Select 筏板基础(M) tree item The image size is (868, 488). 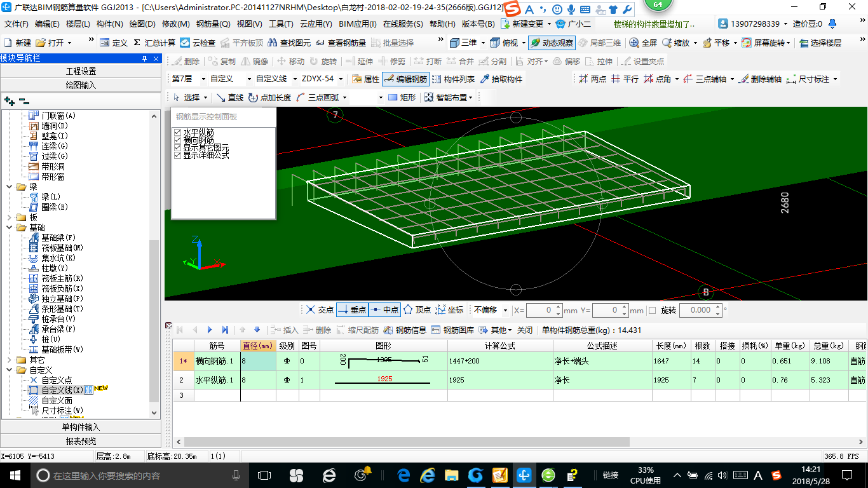[62, 248]
